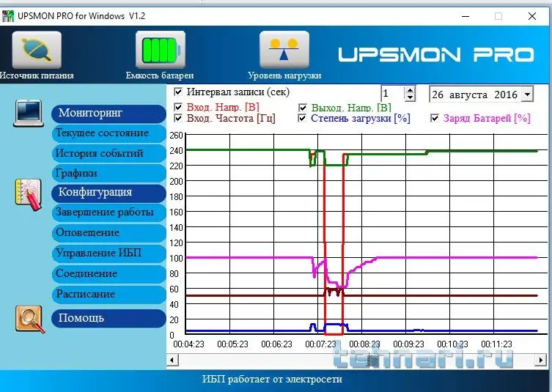
Task: Toggle Вход. Частота [Гц] checkbox
Action: tap(178, 118)
